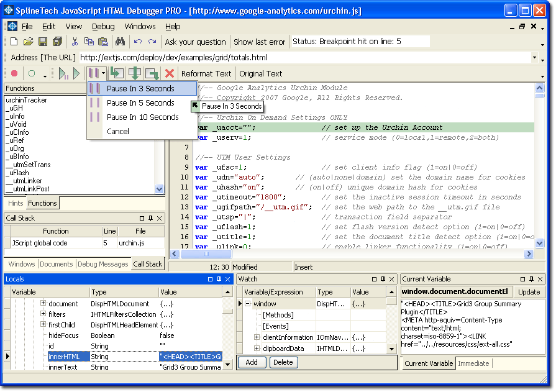Expand the filters node in Locals
556x392 pixels.
(43, 314)
